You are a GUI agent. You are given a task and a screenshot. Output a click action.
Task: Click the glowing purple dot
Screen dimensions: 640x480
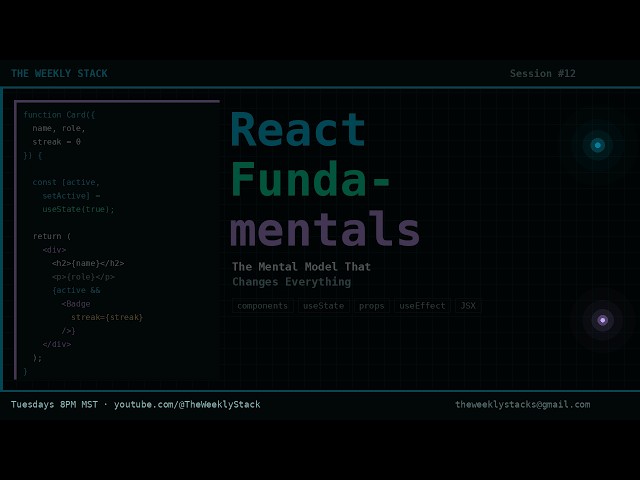click(x=602, y=320)
